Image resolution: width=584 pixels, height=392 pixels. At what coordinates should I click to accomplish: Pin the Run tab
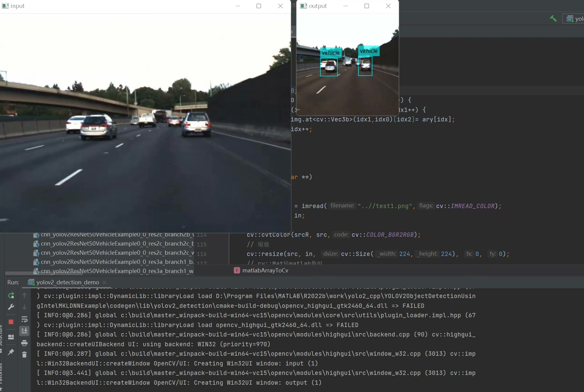click(11, 352)
